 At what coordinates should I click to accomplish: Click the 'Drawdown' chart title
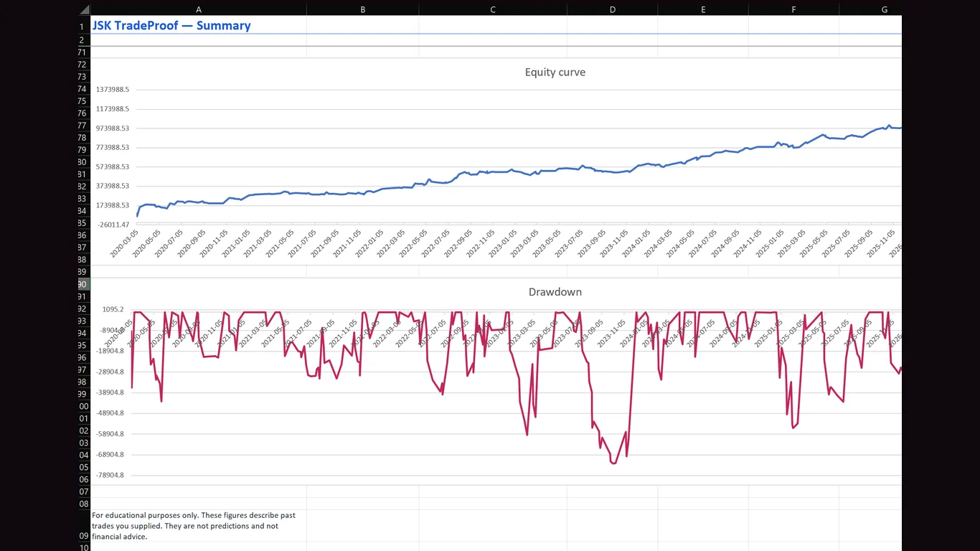coord(555,292)
